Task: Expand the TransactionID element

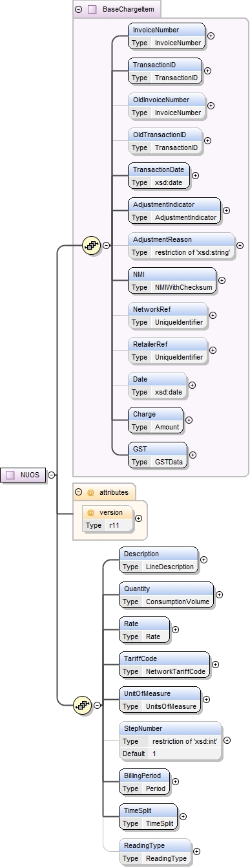Action: click(x=207, y=71)
